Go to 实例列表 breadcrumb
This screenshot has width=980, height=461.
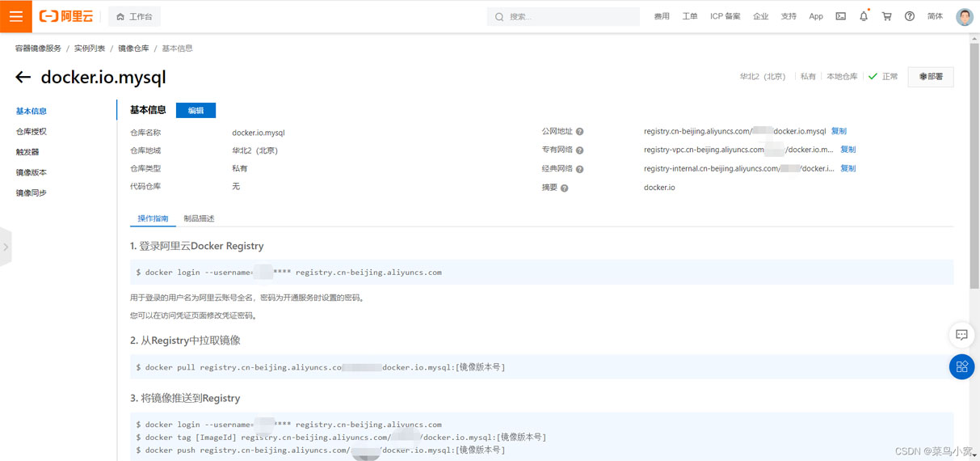coord(90,49)
